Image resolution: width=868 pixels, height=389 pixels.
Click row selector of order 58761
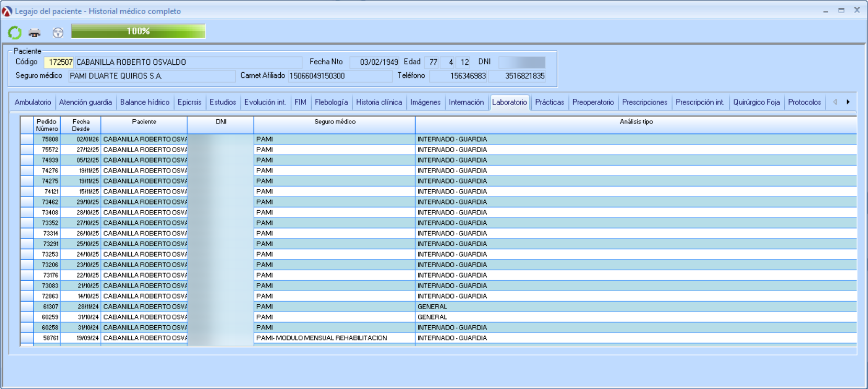click(27, 338)
